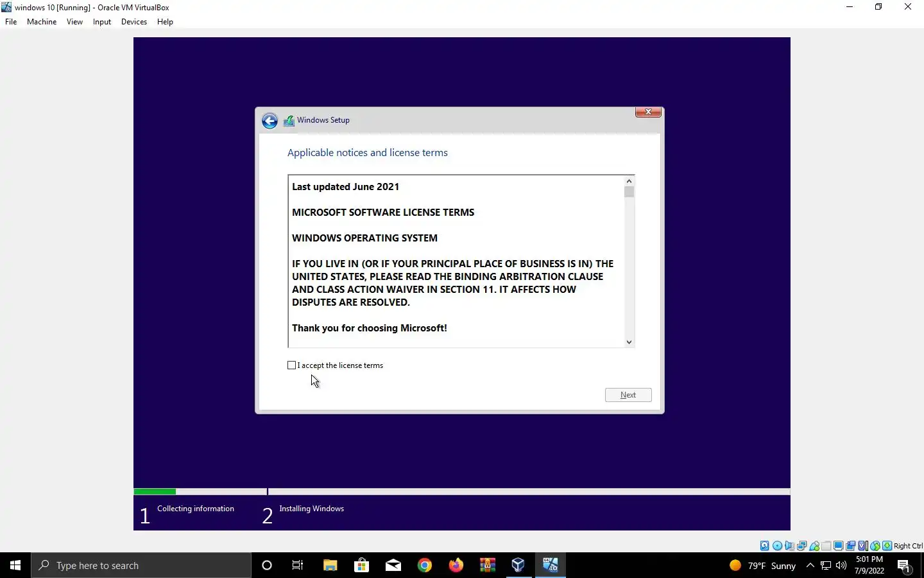Open the clock showing 5:01 PM
The width and height of the screenshot is (924, 578).
(x=869, y=565)
